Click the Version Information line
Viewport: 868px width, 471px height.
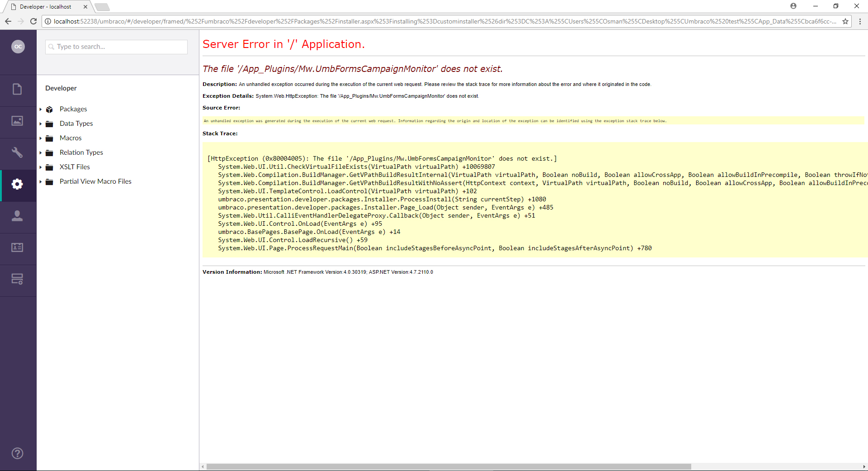point(318,272)
